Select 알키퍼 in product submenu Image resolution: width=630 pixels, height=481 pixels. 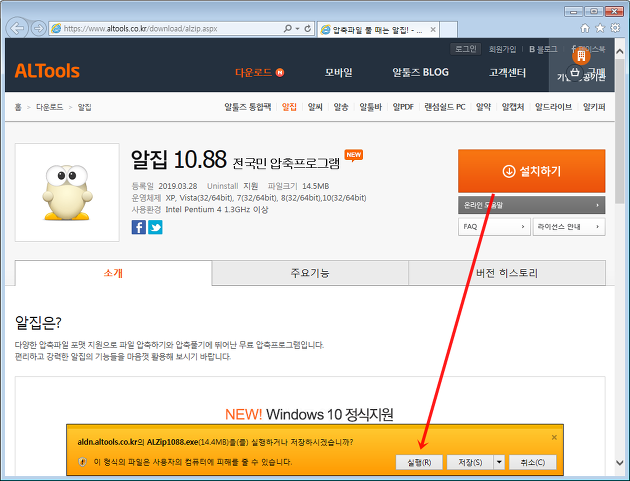tap(594, 107)
